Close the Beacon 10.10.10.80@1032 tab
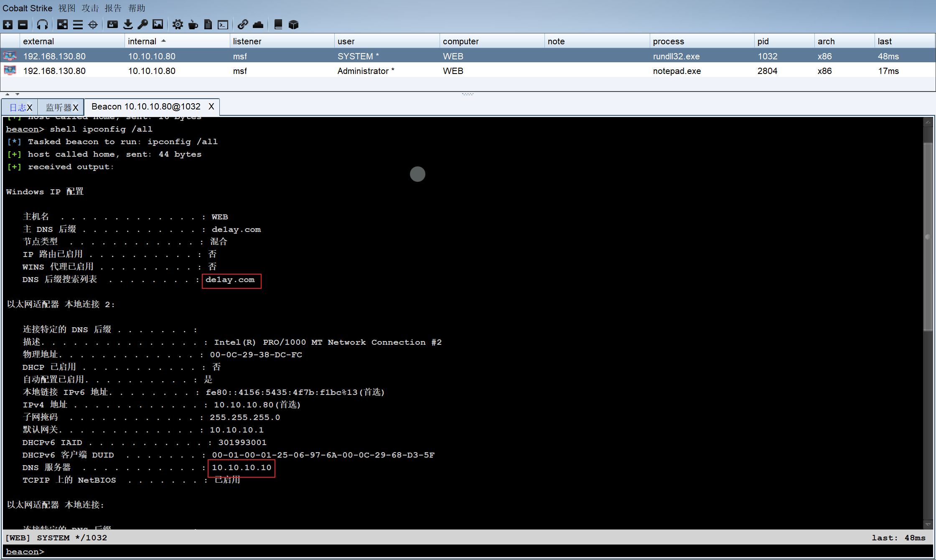 [x=211, y=107]
